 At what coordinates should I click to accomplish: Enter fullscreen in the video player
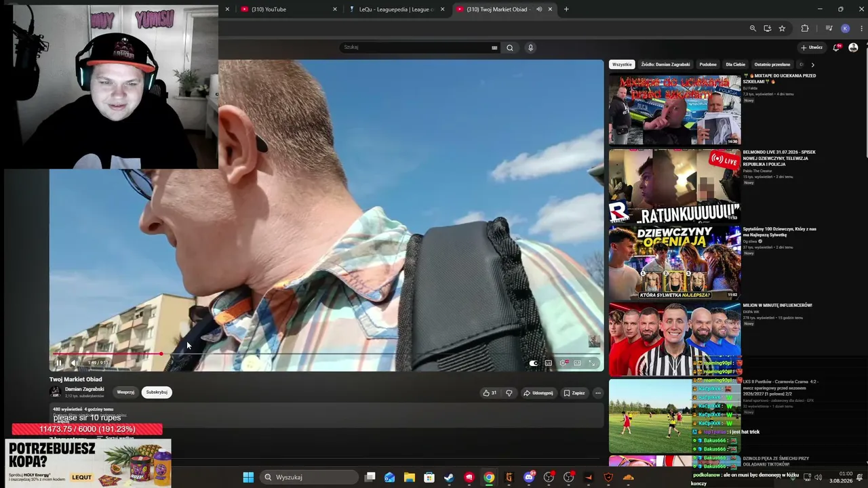[592, 363]
